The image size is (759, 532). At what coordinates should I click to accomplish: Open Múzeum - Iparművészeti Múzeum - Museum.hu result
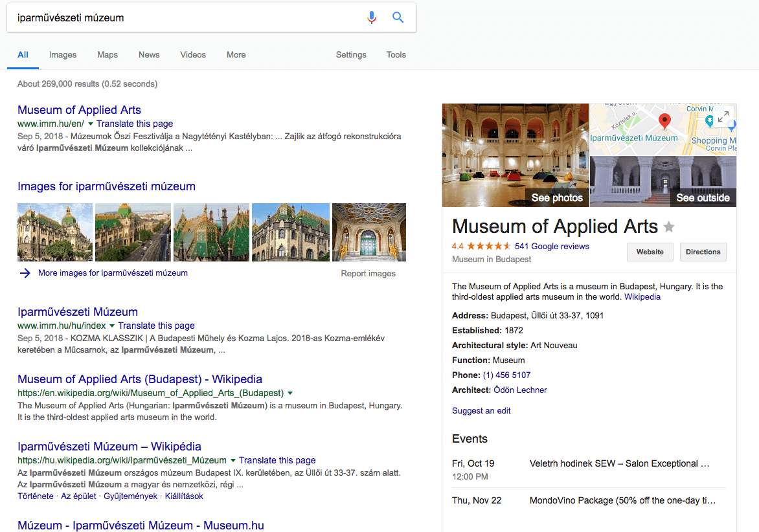pyautogui.click(x=141, y=526)
